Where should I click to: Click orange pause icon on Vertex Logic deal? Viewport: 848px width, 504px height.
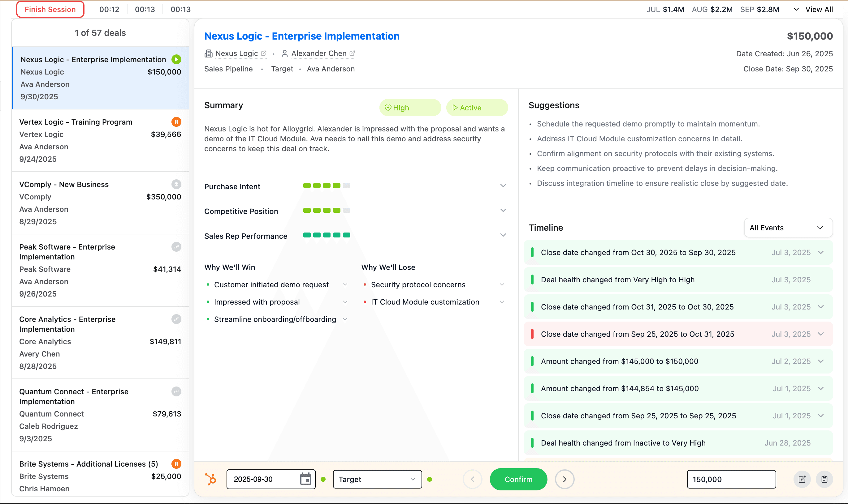coord(176,122)
